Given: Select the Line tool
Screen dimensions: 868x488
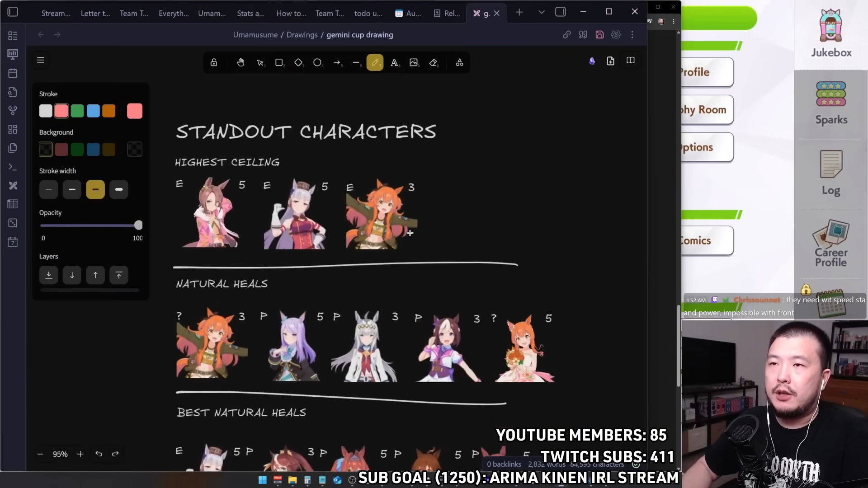Looking at the screenshot, I should coord(356,63).
